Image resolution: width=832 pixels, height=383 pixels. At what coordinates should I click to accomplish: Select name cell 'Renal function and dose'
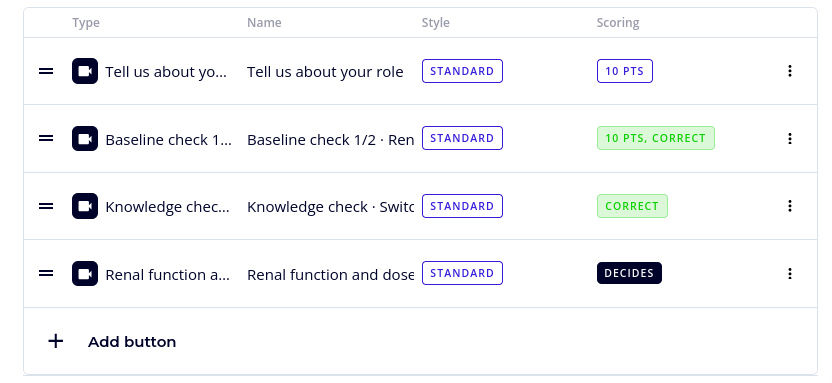pos(331,274)
